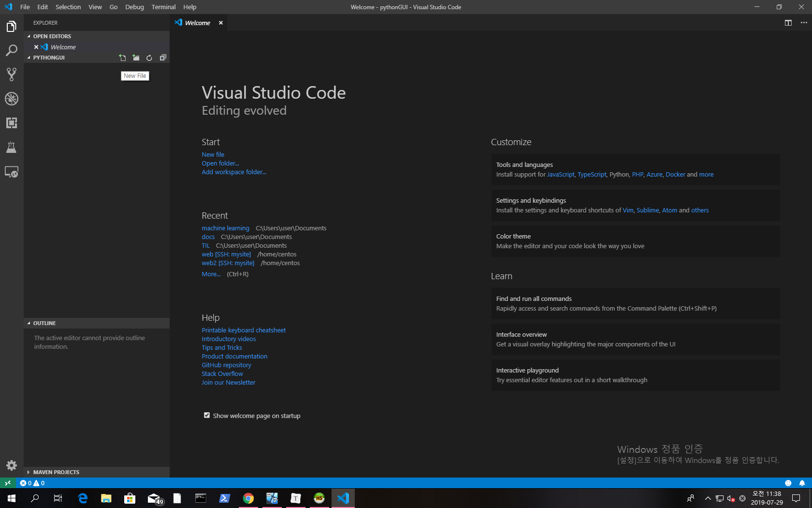Click the Color theme customize card
This screenshot has height=508, width=812.
pos(636,241)
